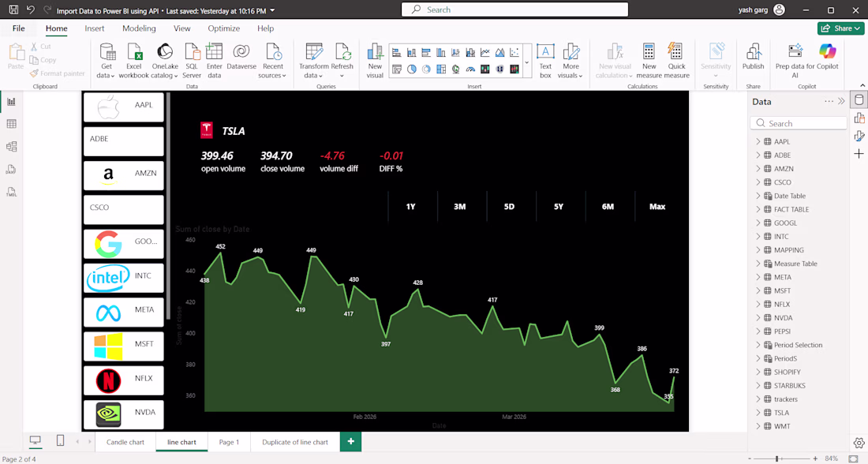Select the AAPL stock slicer tile

pyautogui.click(x=123, y=107)
